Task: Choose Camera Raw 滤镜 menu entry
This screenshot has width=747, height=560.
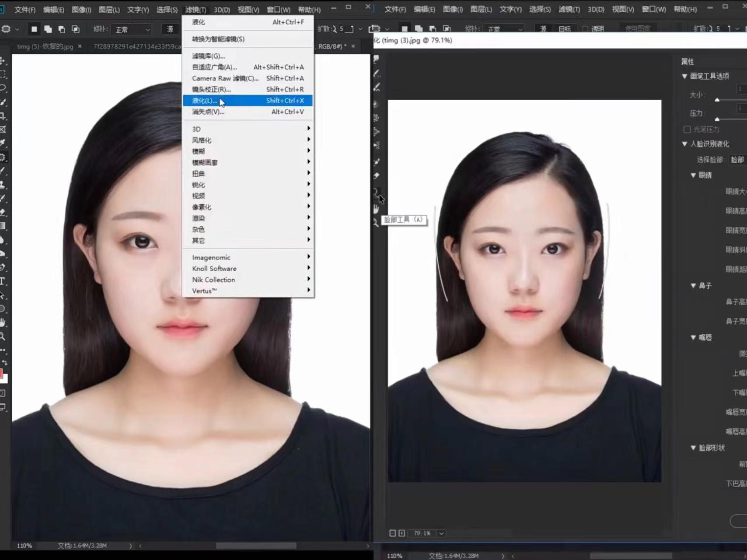Action: [248, 78]
